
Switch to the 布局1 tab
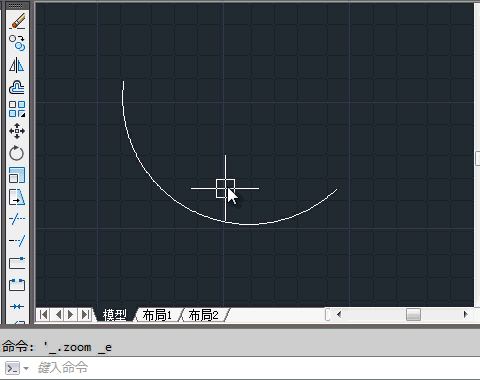(157, 315)
